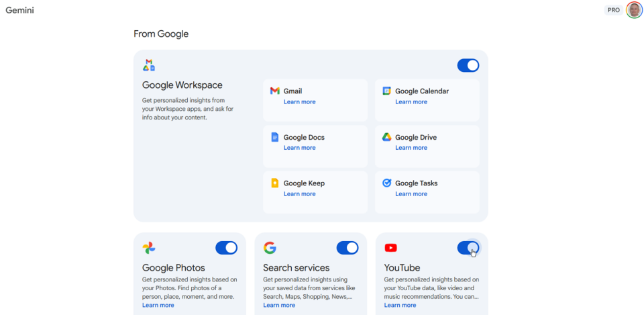Image resolution: width=644 pixels, height=315 pixels.
Task: Click the Google Photos pinwheel icon
Action: (x=149, y=248)
